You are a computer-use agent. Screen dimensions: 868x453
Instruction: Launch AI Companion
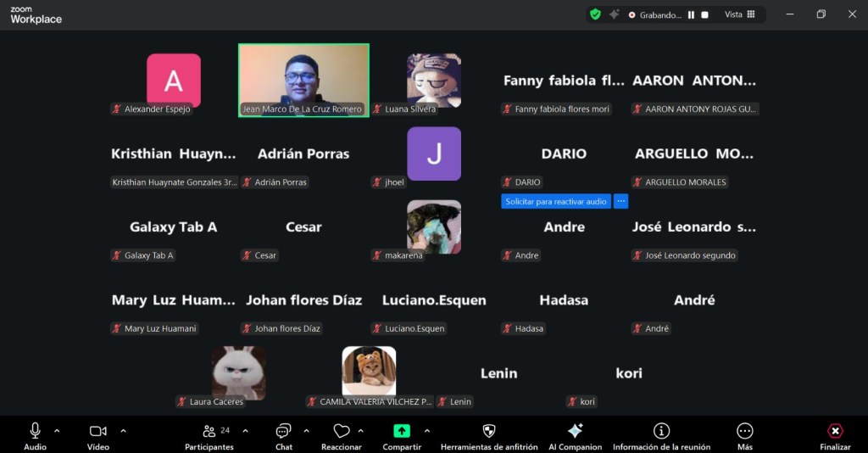575,436
